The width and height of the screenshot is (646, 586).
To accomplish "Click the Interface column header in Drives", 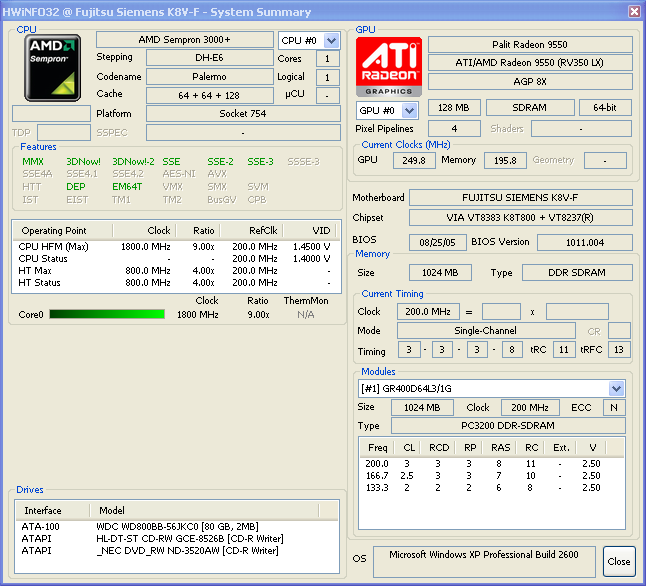I will [43, 510].
